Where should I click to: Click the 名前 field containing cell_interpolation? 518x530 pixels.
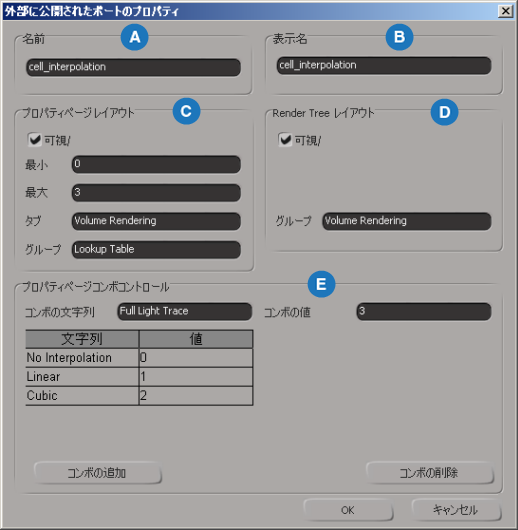tap(134, 67)
